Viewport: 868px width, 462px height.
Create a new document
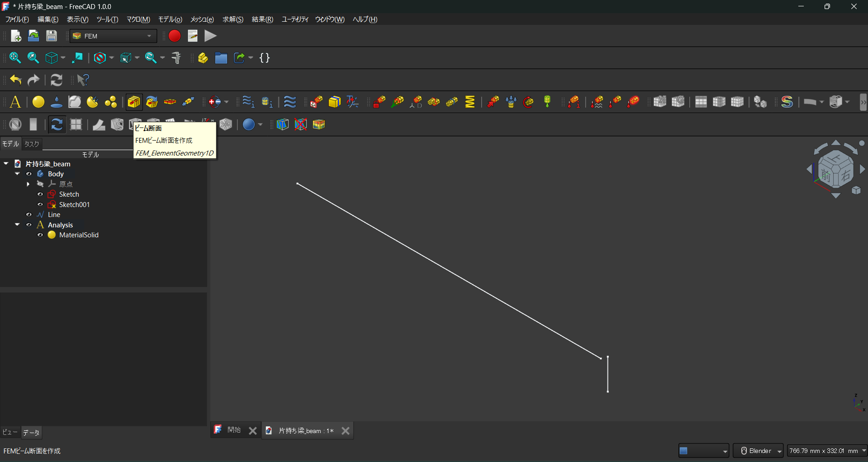16,36
